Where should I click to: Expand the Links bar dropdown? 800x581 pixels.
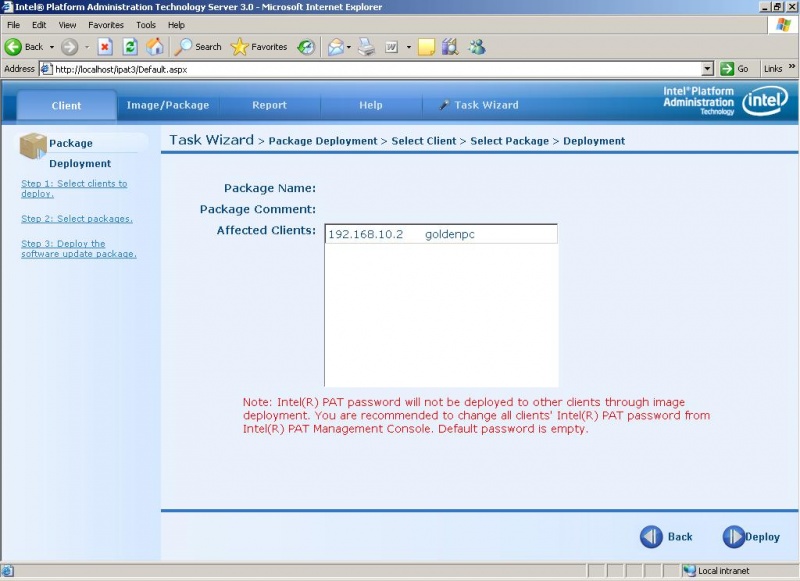(790, 69)
